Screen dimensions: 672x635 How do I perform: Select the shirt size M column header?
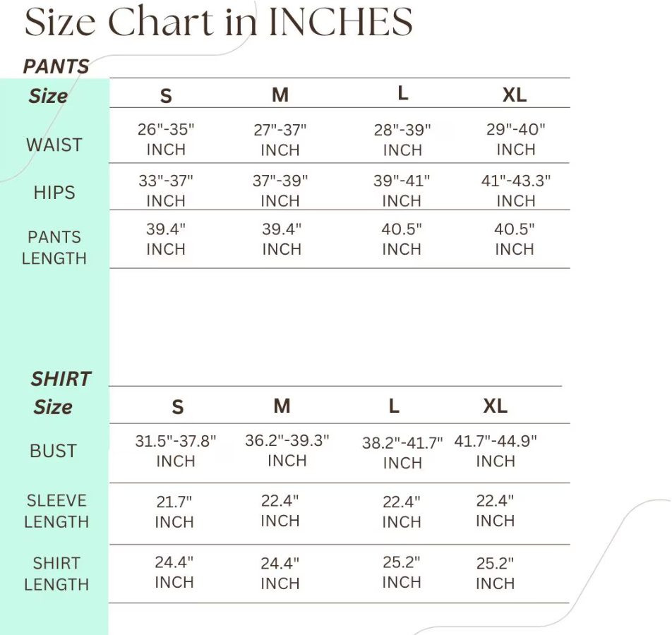tap(282, 406)
